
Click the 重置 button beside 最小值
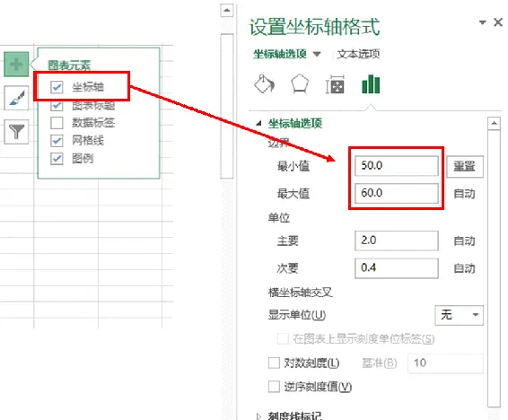tap(465, 166)
